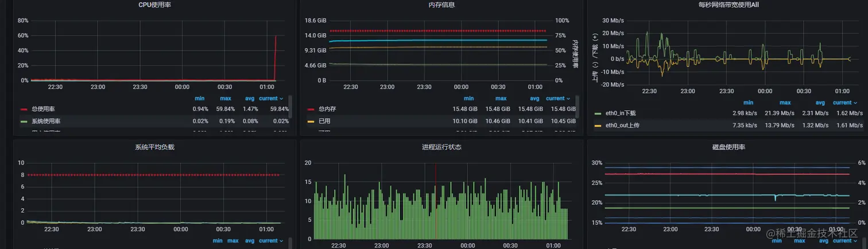Image resolution: width=868 pixels, height=249 pixels.
Task: Click the red color swatch beside 总使用率
Action: [x=24, y=109]
